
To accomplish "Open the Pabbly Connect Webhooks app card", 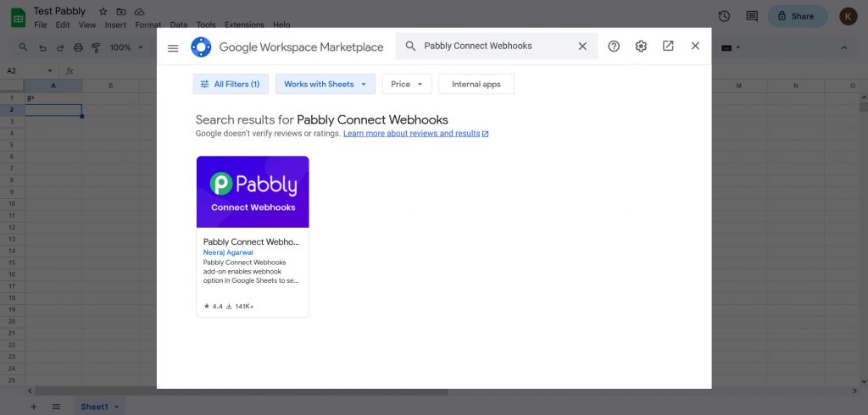I will [253, 236].
